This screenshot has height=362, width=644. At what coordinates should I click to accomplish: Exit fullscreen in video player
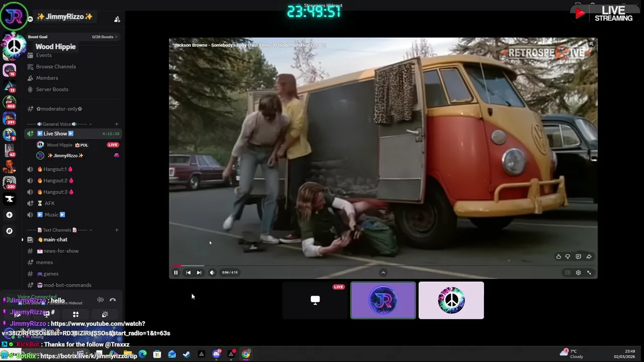coord(589,273)
